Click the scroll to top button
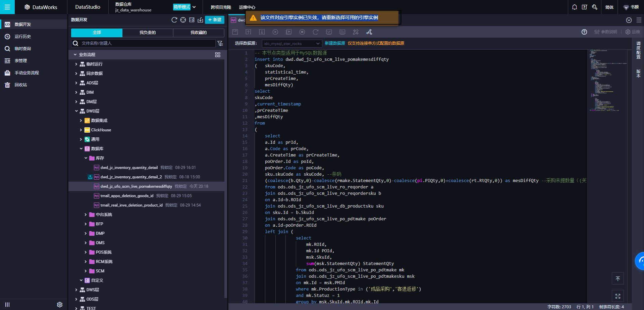 tap(618, 278)
